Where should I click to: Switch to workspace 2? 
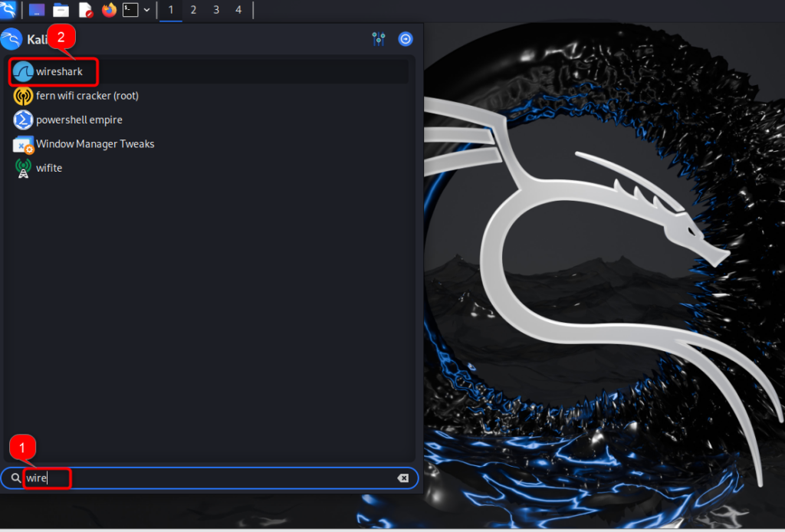click(x=193, y=10)
